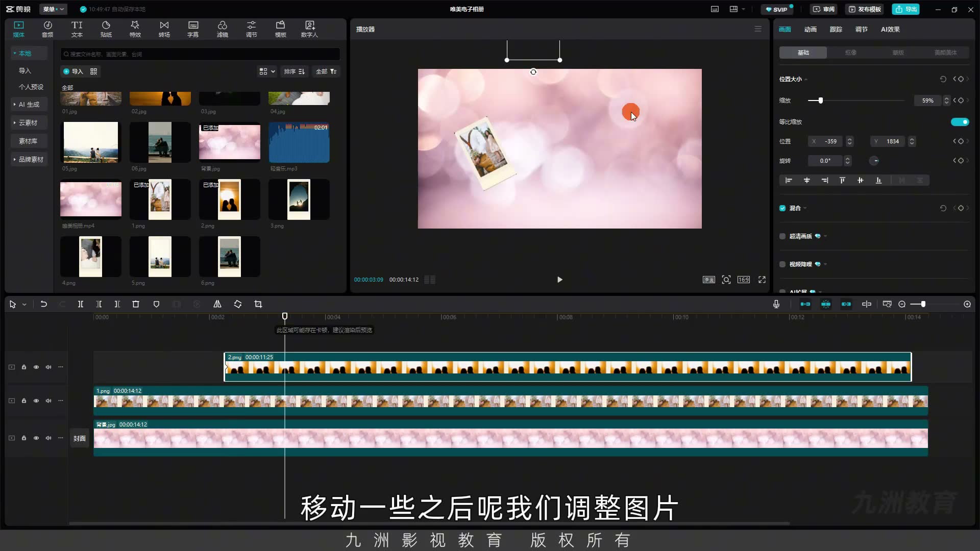Image resolution: width=980 pixels, height=551 pixels.
Task: Click the rotation dial knob
Action: [874, 161]
